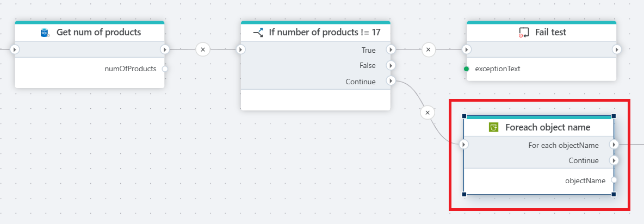Click the bottom-right resize handle of Foreach block

[x=614, y=194]
